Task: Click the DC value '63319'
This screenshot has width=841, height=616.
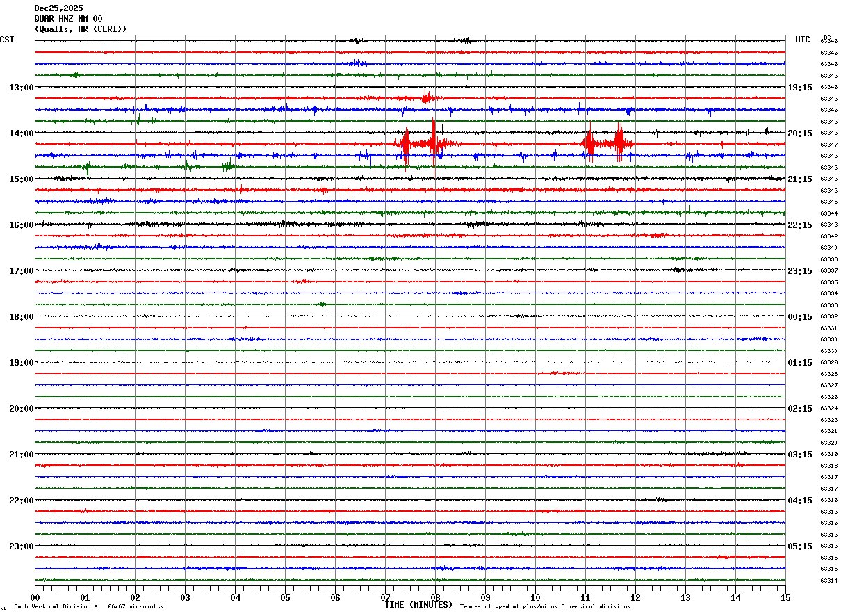Action: 828,454
